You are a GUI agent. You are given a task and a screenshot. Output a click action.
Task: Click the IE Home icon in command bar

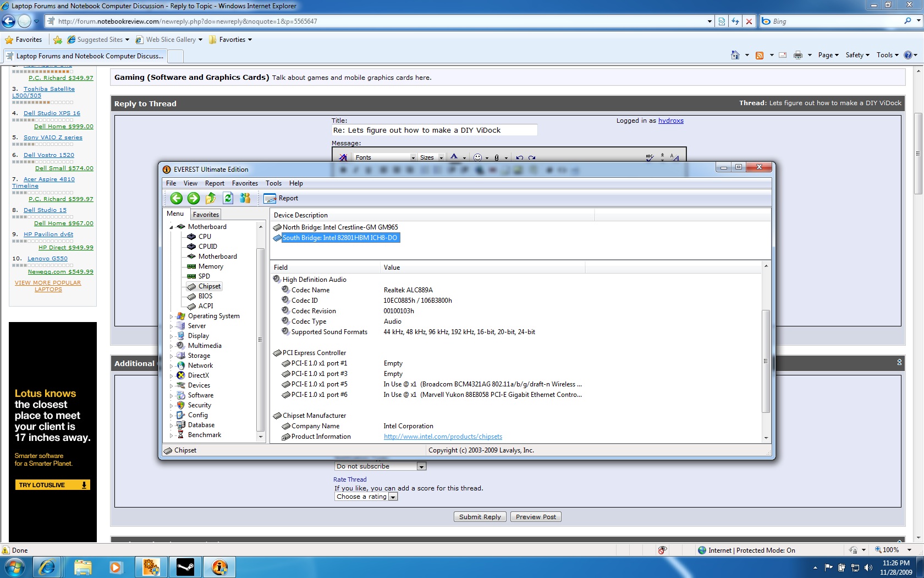point(735,55)
